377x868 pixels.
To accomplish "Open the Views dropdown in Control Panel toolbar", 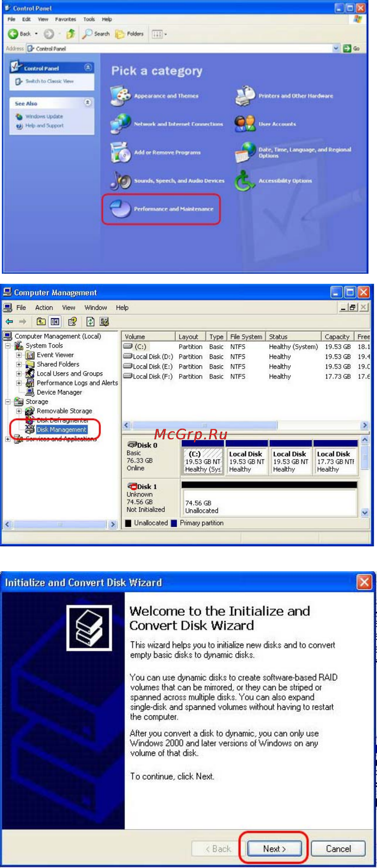I will click(x=159, y=34).
